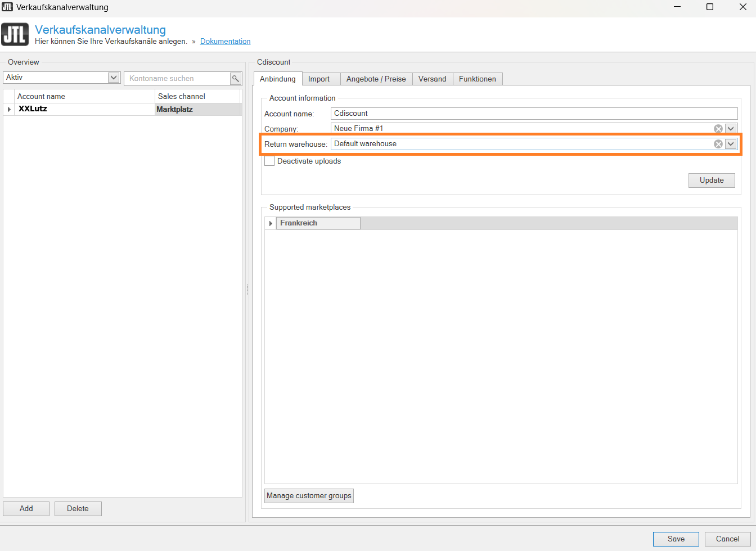Select the Funktionen tab
Image resolution: width=756 pixels, height=551 pixels.
[477, 79]
